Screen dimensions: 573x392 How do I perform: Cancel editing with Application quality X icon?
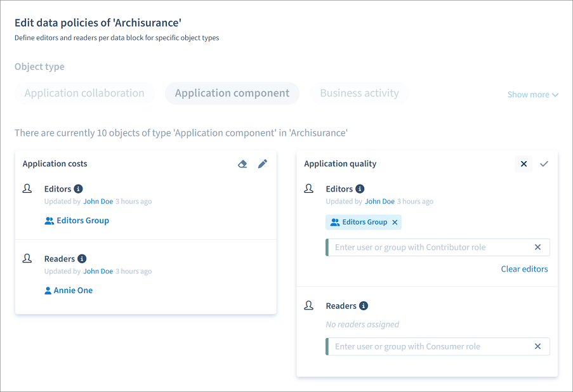(524, 164)
